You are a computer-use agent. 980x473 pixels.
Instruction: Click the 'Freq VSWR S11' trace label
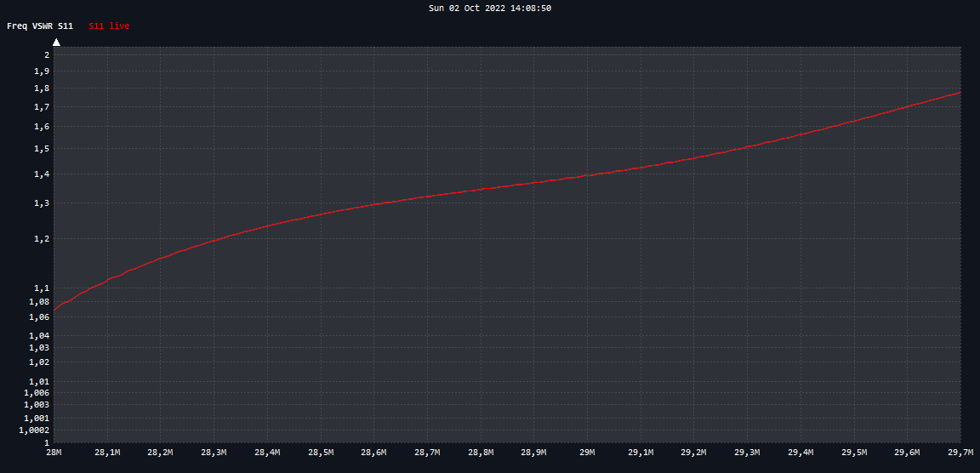point(40,26)
